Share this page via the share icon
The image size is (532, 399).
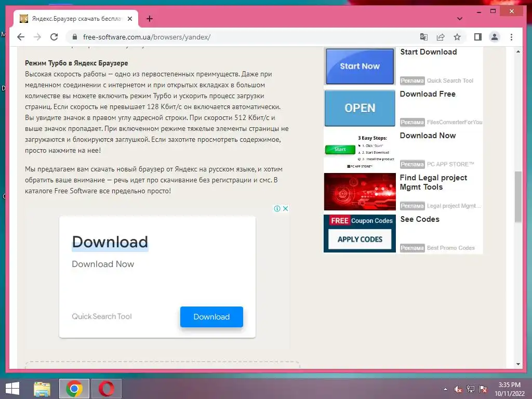[441, 37]
